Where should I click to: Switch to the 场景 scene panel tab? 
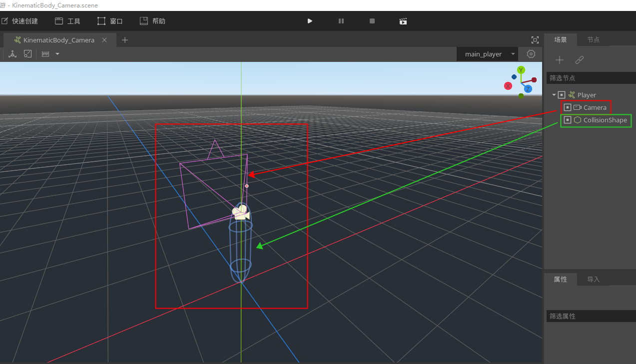click(561, 40)
